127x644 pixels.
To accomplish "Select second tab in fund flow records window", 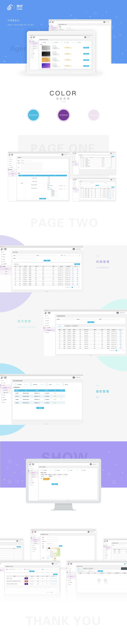I will pyautogui.click(x=85, y=569).
